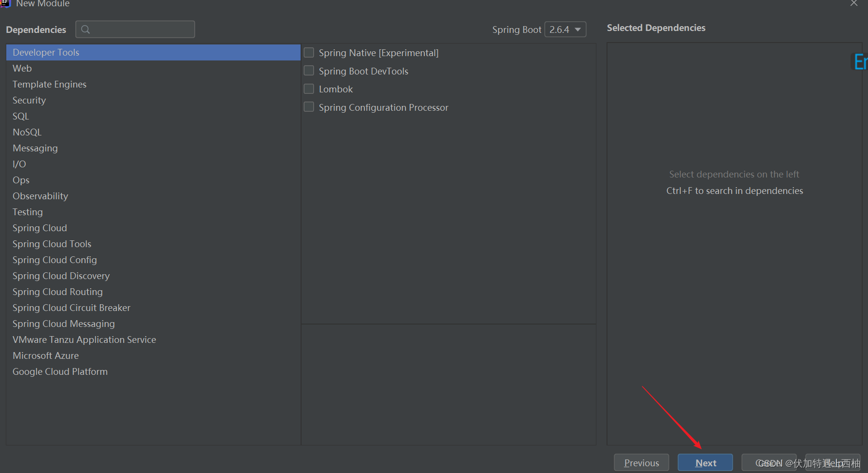Select Spring Cloud Config category
Viewport: 868px width, 473px height.
(153, 260)
